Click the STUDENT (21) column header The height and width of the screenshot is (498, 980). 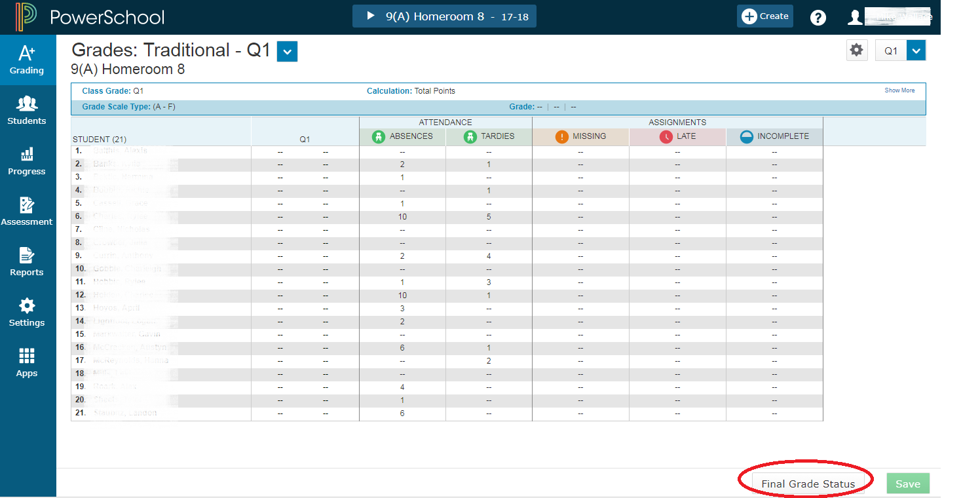pos(100,139)
